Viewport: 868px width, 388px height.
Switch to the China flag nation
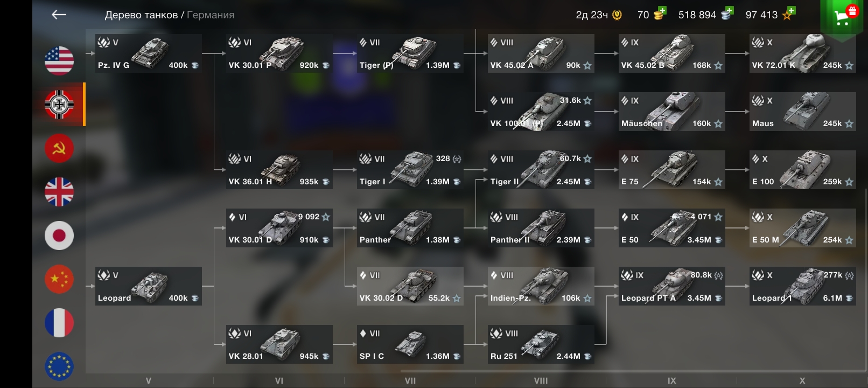[x=59, y=279]
